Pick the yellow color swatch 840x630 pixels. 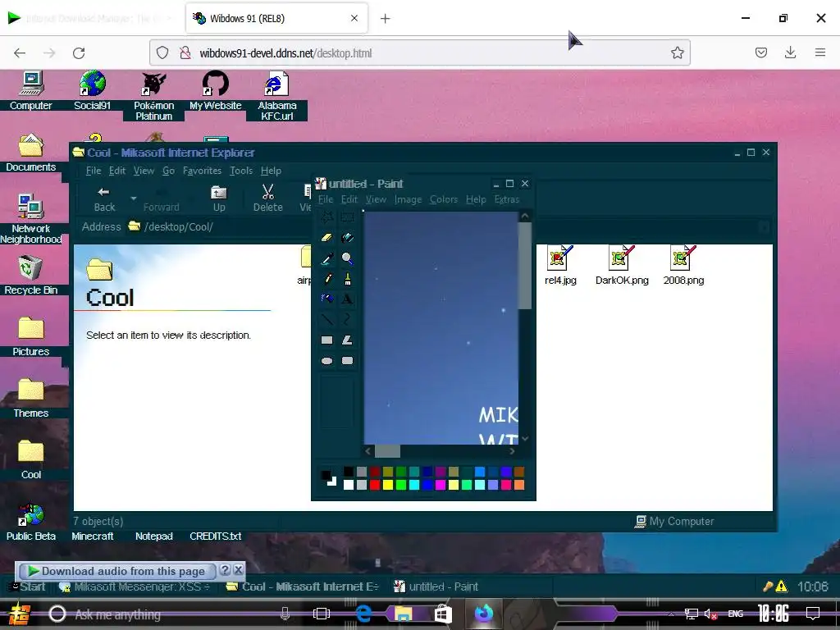(388, 485)
